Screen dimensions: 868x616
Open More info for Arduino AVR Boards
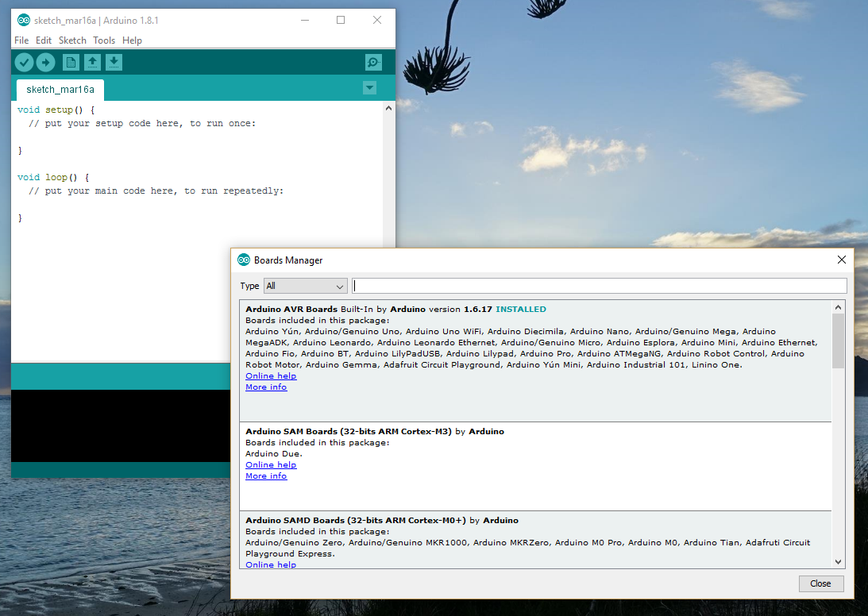click(266, 387)
